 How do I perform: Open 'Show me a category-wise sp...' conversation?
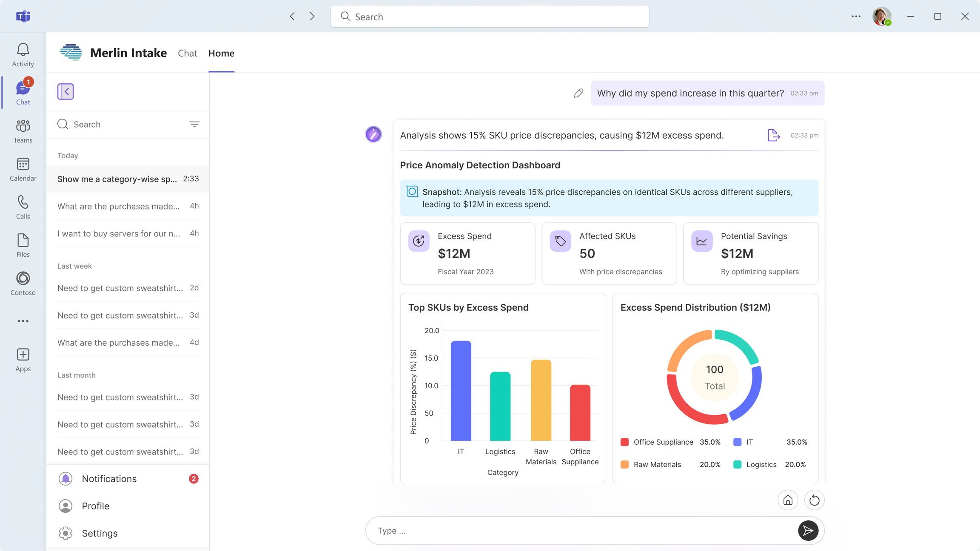click(x=128, y=179)
